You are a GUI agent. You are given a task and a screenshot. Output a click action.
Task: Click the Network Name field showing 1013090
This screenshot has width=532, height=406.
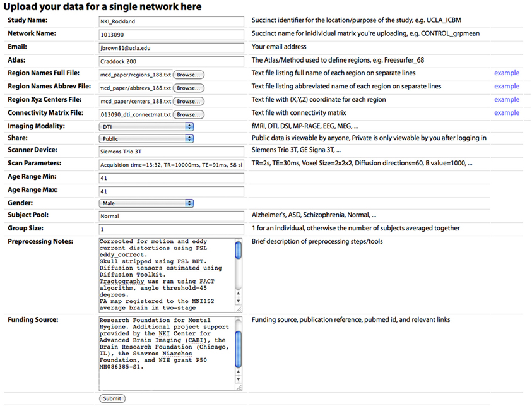click(172, 35)
